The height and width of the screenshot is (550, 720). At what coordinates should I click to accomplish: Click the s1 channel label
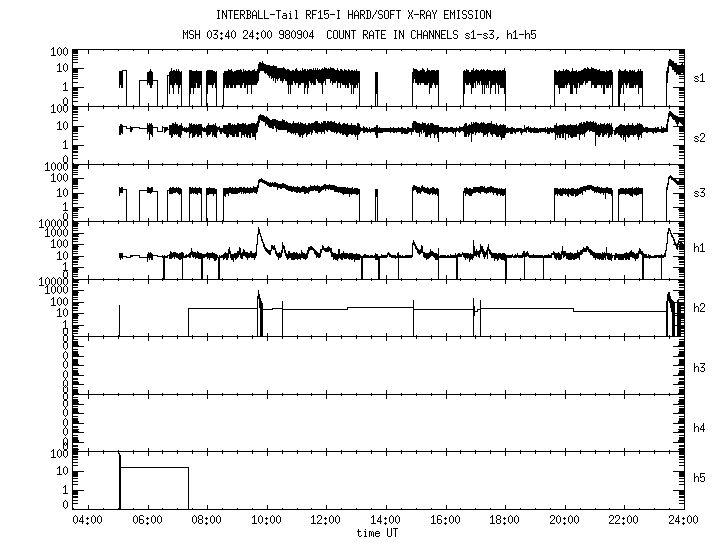[701, 76]
